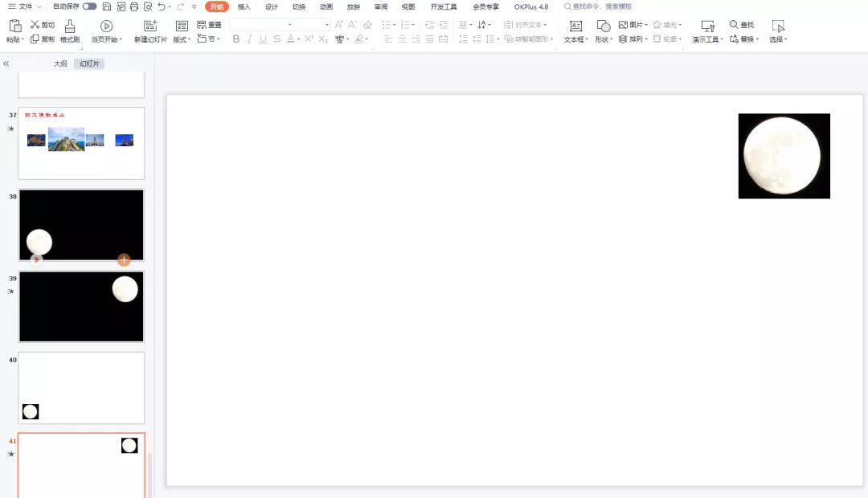Viewport: 868px width, 498px height.
Task: Toggle Italic formatting
Action: tap(250, 39)
